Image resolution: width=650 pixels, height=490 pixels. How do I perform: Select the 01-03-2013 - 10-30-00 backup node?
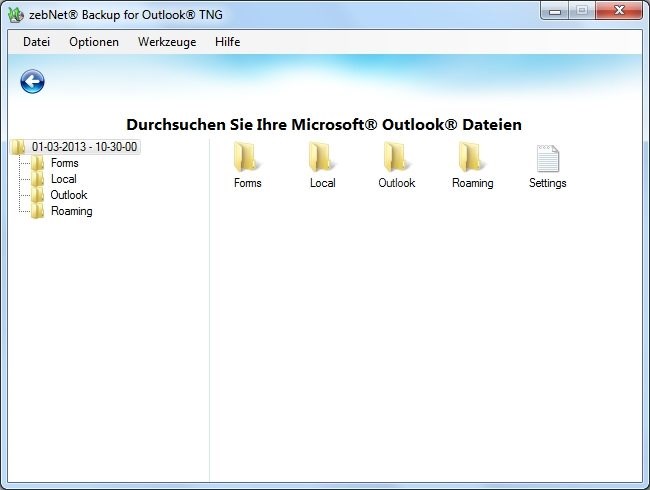[85, 147]
